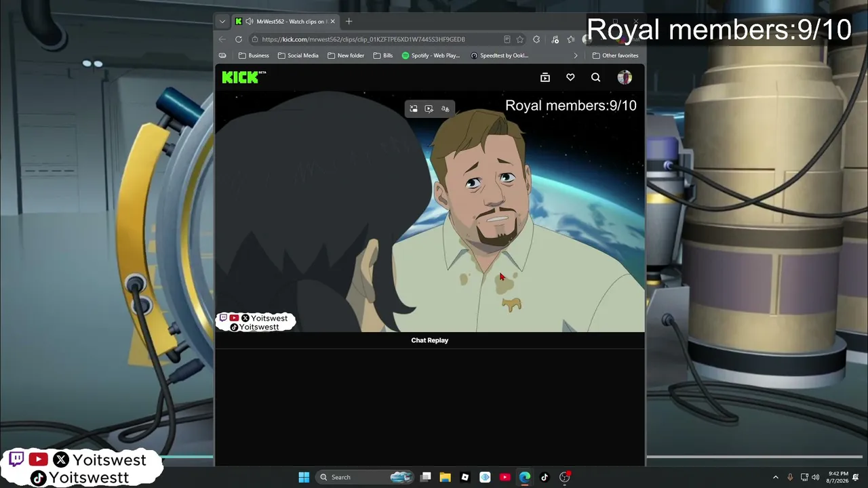
Task: Open the media control music icon
Action: coord(555,39)
